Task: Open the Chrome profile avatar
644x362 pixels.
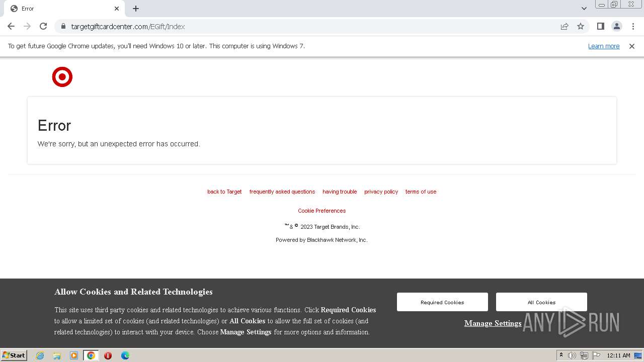Action: tap(616, 26)
